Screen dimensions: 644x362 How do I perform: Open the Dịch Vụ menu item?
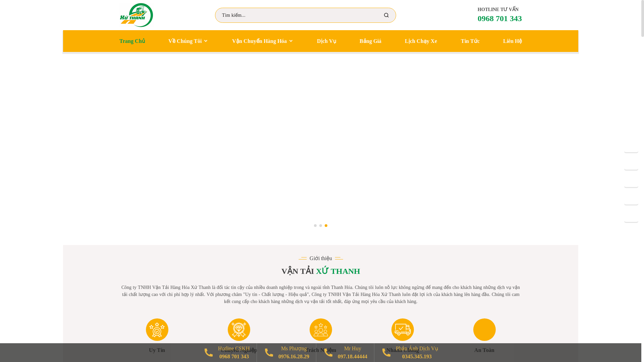tap(326, 41)
